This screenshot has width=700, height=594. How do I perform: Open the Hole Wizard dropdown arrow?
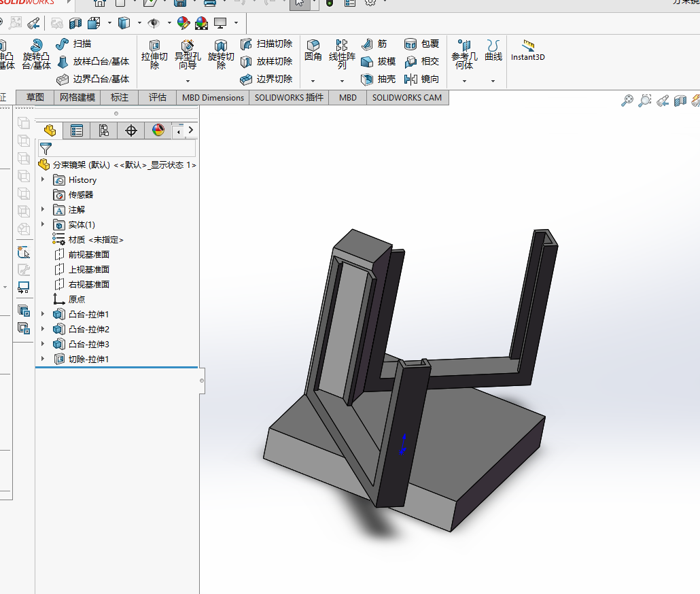188,81
